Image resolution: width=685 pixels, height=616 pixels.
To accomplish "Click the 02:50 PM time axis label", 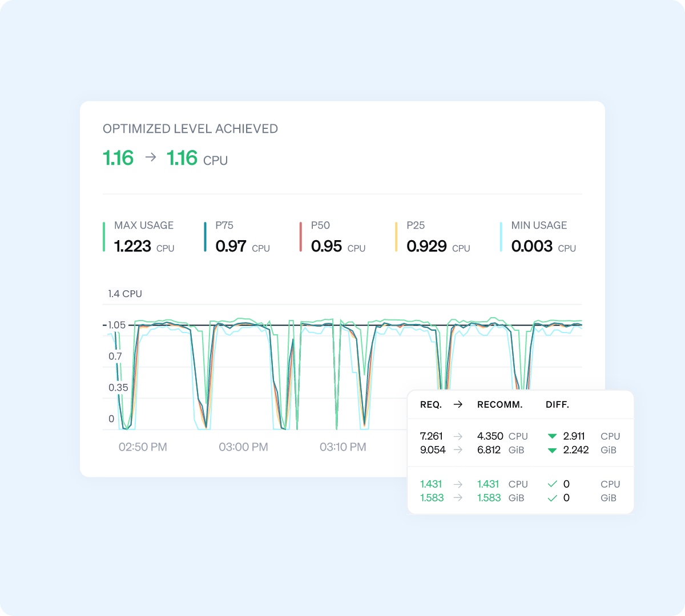I will 143,447.
